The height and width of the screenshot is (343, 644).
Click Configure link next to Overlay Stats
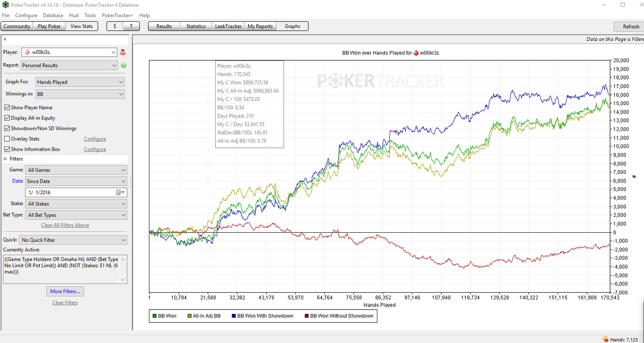(x=95, y=139)
